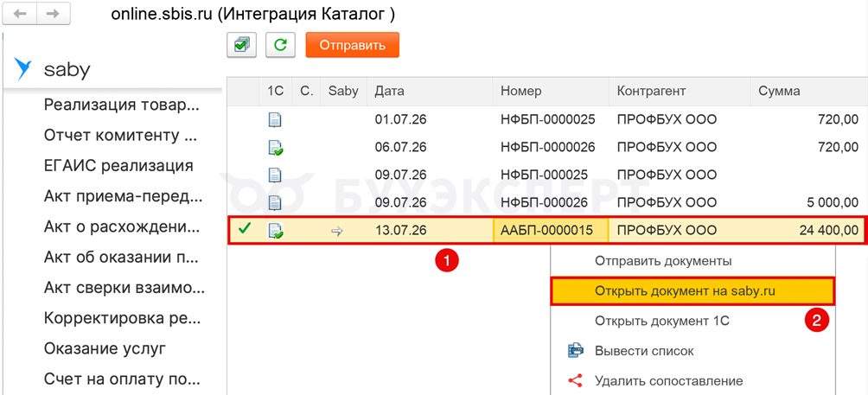This screenshot has width=868, height=395.
Task: Open Акт о расхождени... in sidebar
Action: 124,226
